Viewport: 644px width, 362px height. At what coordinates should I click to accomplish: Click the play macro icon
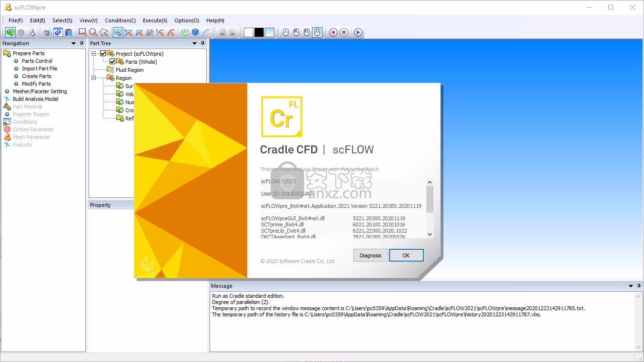(358, 32)
